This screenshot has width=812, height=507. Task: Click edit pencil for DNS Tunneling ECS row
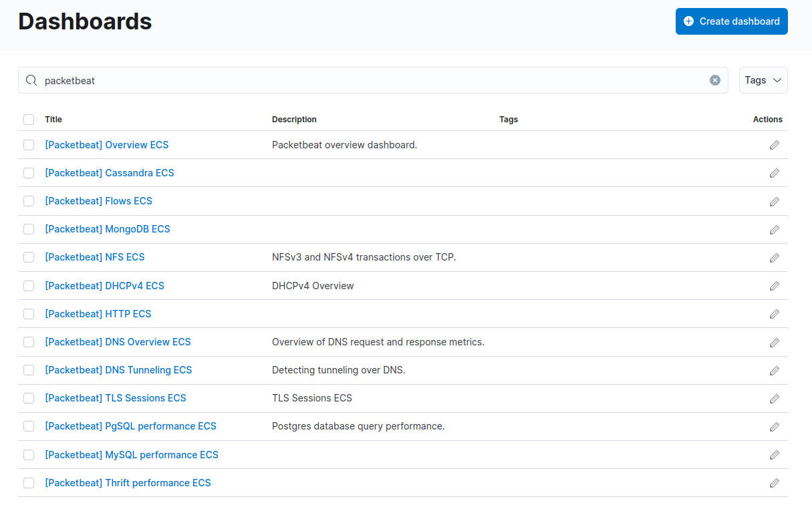tap(775, 370)
